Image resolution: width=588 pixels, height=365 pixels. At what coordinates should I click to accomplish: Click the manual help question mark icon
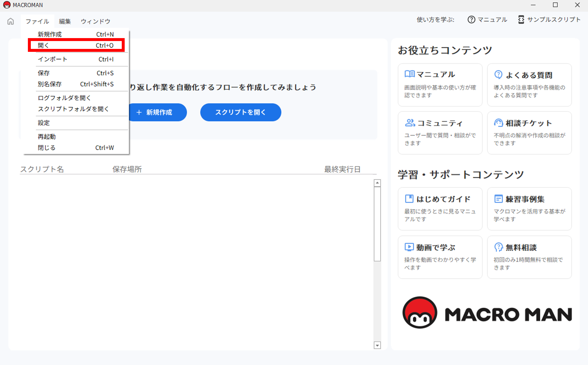(471, 20)
